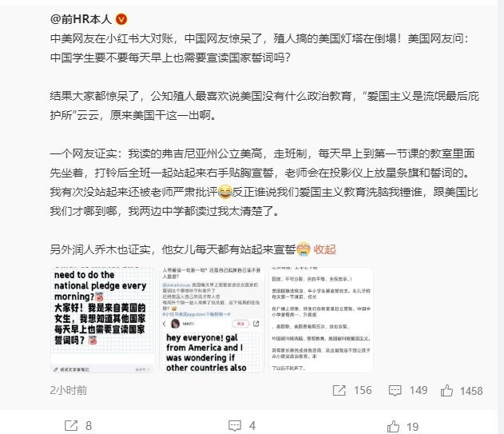Open comments icon showing 149
This screenshot has height=434, width=504.
coord(395,391)
